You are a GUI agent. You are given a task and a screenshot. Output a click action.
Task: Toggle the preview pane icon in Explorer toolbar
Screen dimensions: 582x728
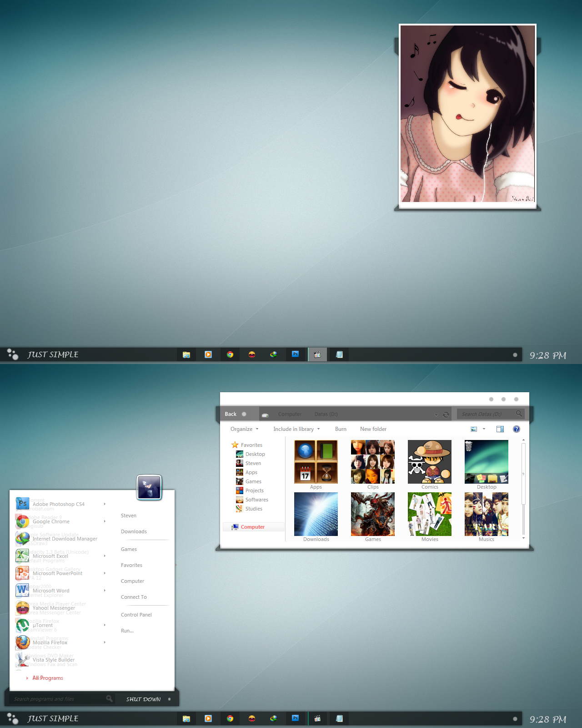500,429
